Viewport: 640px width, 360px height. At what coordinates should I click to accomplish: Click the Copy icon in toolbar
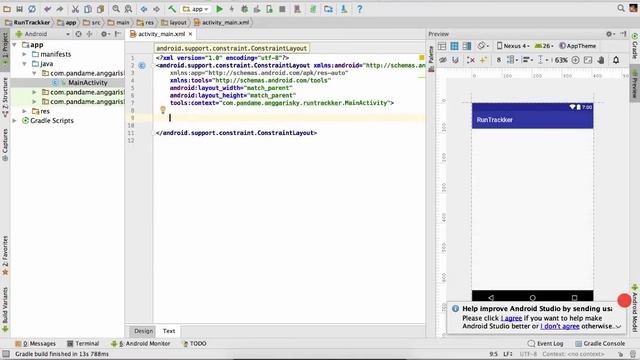point(88,9)
